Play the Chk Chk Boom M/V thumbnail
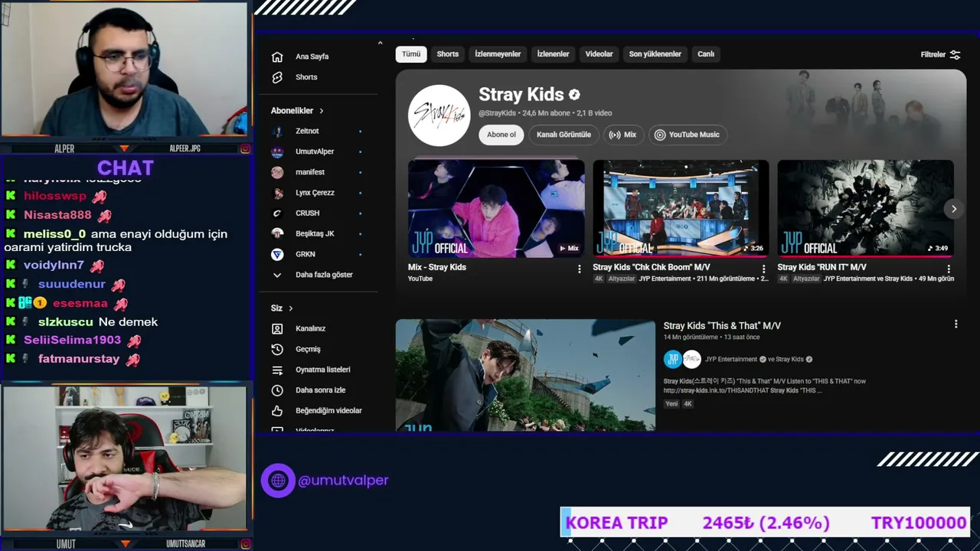The height and width of the screenshot is (551, 980). tap(681, 209)
